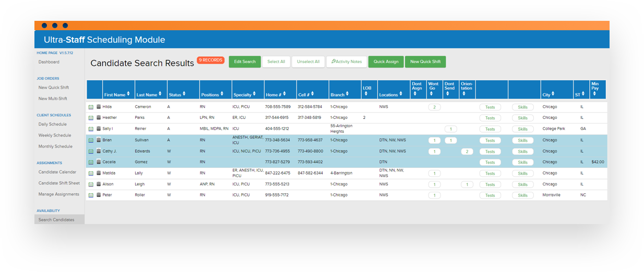Viewport: 644px width, 272px height.
Task: Open Candidate Calendar
Action: 57,172
